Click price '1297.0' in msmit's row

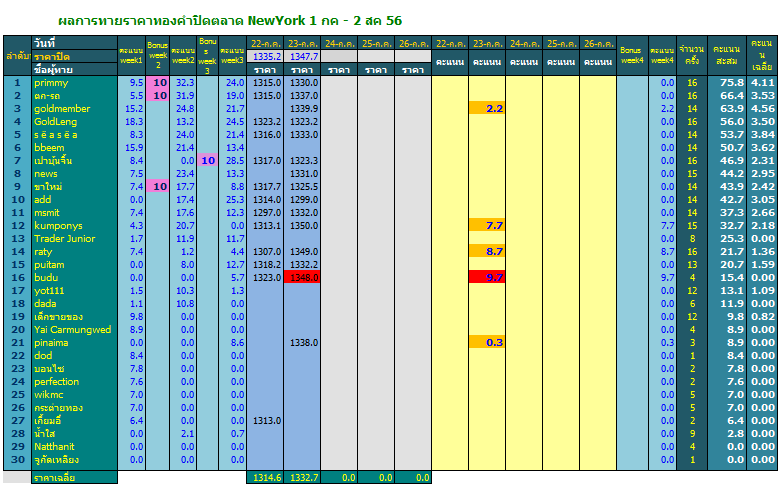(x=265, y=213)
